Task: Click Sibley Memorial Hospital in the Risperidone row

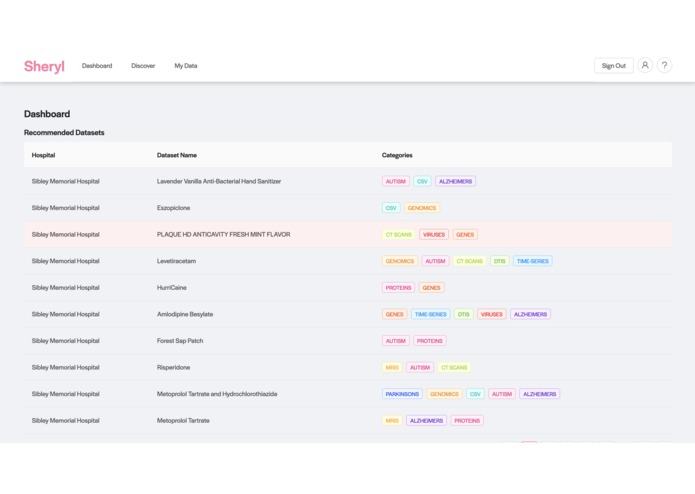Action: click(x=66, y=367)
